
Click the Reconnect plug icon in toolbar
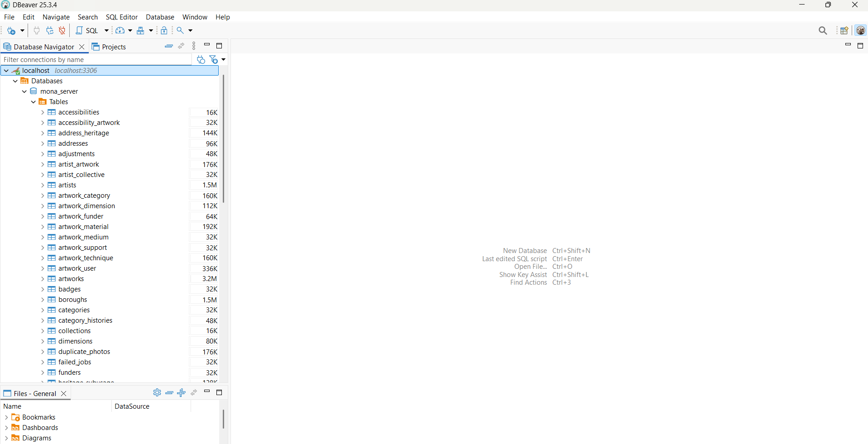[50, 31]
